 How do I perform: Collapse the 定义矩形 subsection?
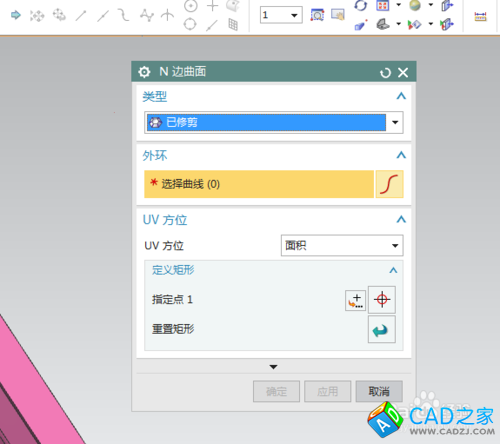point(393,270)
